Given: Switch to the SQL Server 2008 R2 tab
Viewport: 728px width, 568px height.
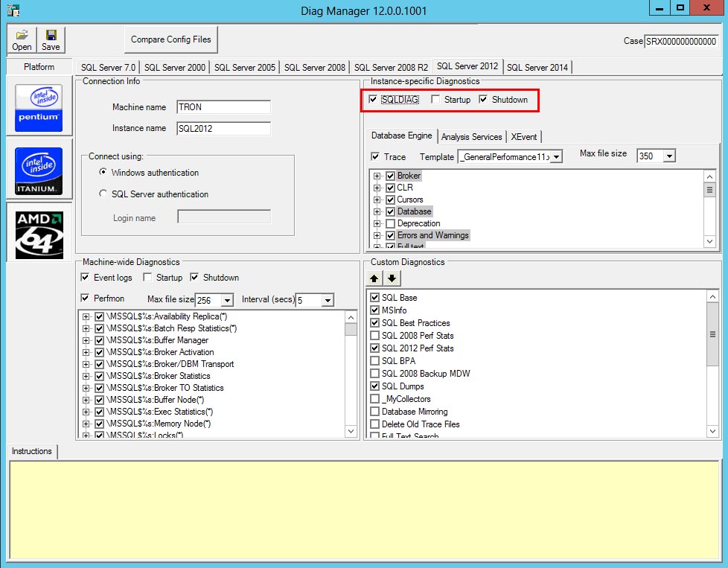Looking at the screenshot, I should tap(391, 67).
